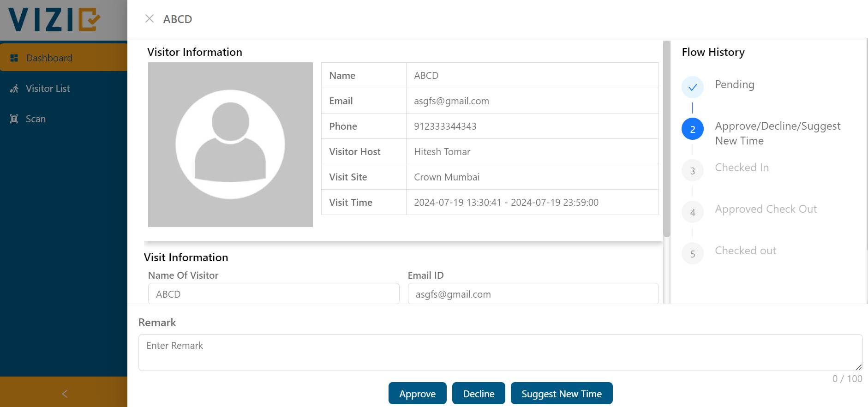Click the Email ID input field

point(533,294)
